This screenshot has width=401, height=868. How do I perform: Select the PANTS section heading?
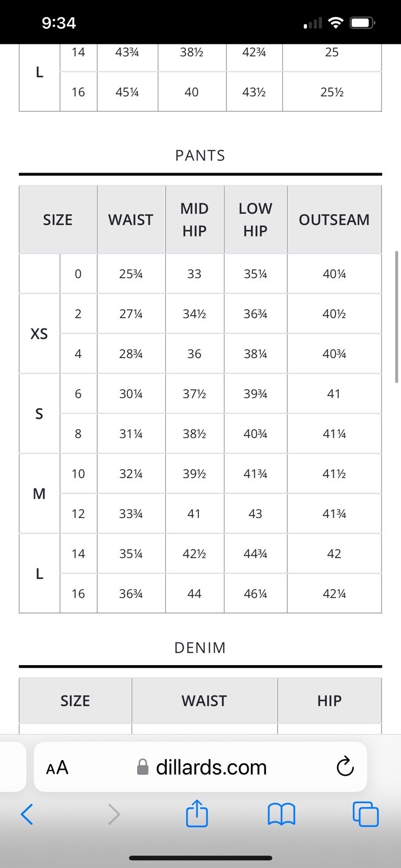200,156
